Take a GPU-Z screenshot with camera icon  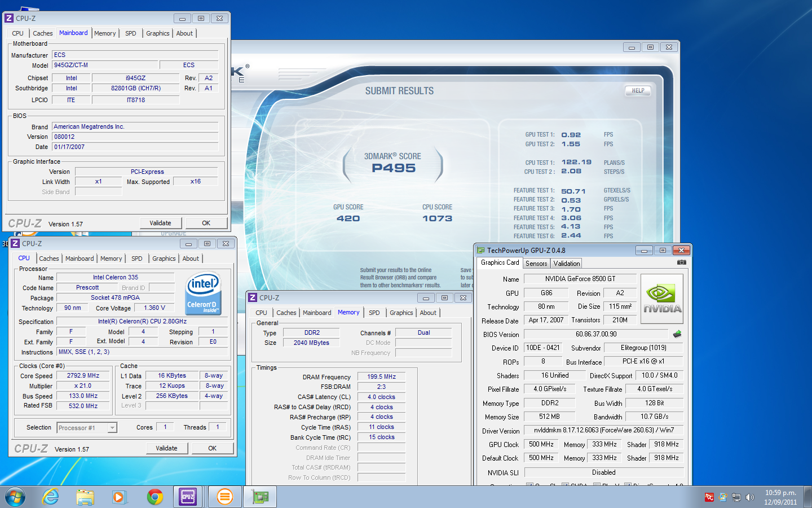click(681, 262)
